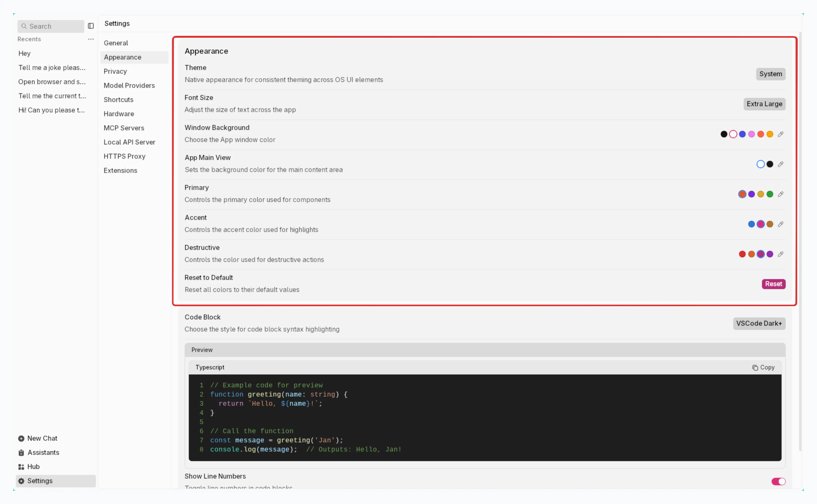
Task: Open the Recents three-dots menu
Action: [x=91, y=39]
